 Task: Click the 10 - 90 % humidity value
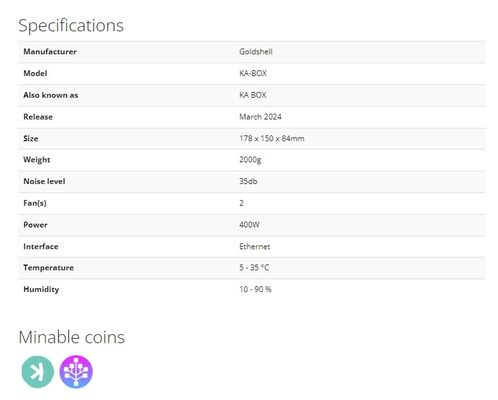click(255, 289)
